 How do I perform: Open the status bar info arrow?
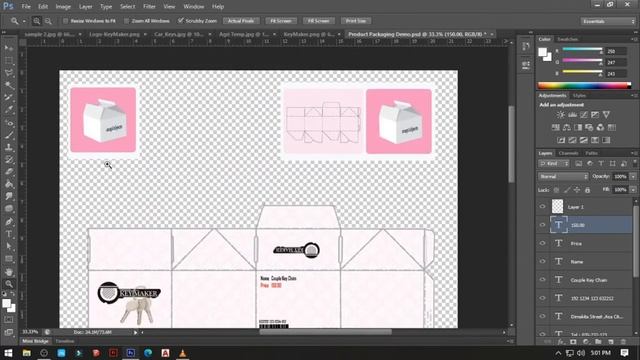pyautogui.click(x=136, y=333)
